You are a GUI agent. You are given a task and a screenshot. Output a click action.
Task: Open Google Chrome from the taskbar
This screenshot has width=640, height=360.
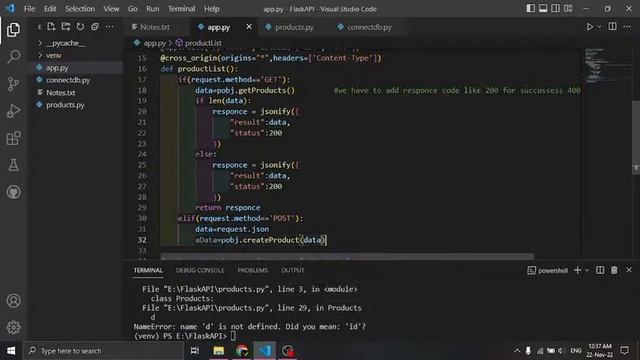242,351
